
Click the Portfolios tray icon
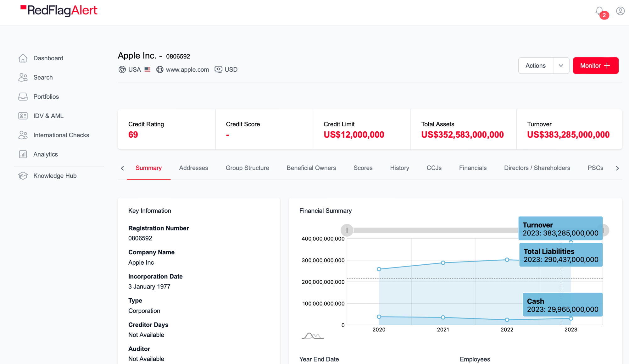(x=23, y=97)
